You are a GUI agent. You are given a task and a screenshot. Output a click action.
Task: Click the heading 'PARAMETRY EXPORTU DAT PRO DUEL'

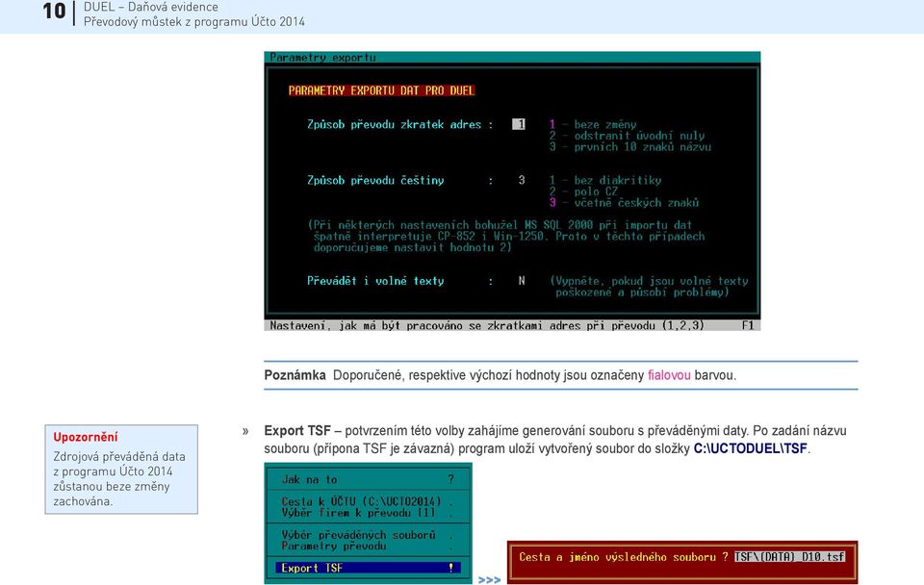coord(381,90)
